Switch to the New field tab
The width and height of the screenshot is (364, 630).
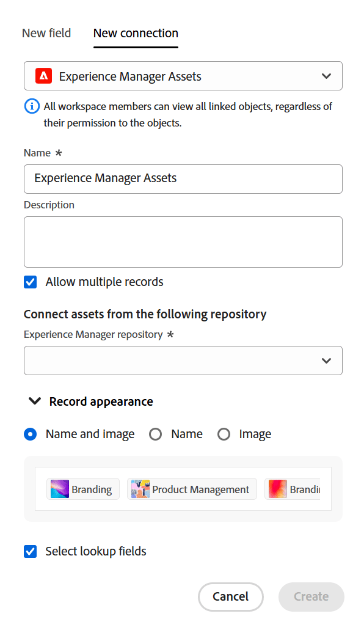46,33
